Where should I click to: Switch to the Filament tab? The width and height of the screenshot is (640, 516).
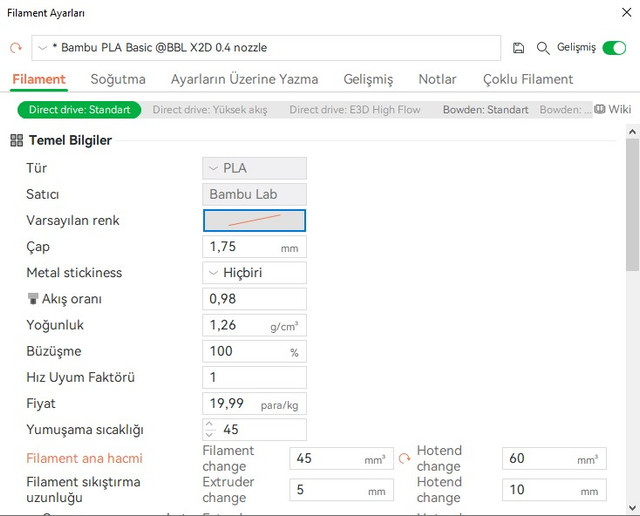pyautogui.click(x=39, y=79)
